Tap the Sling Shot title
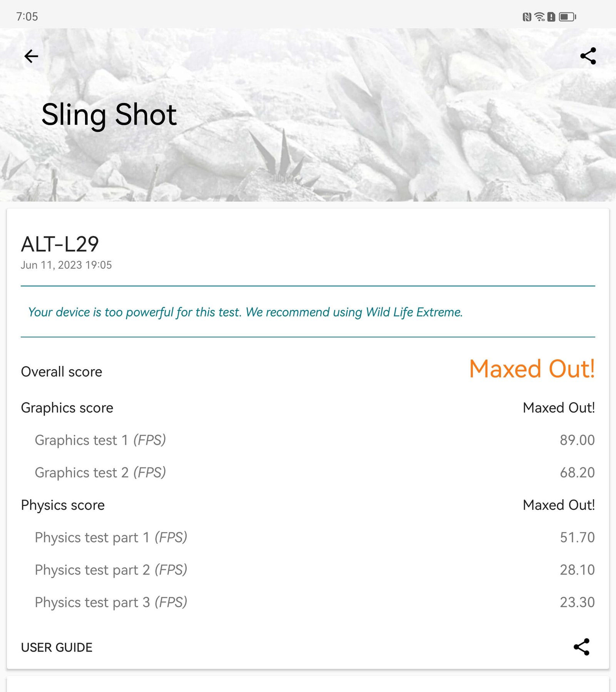616x692 pixels. (x=109, y=115)
